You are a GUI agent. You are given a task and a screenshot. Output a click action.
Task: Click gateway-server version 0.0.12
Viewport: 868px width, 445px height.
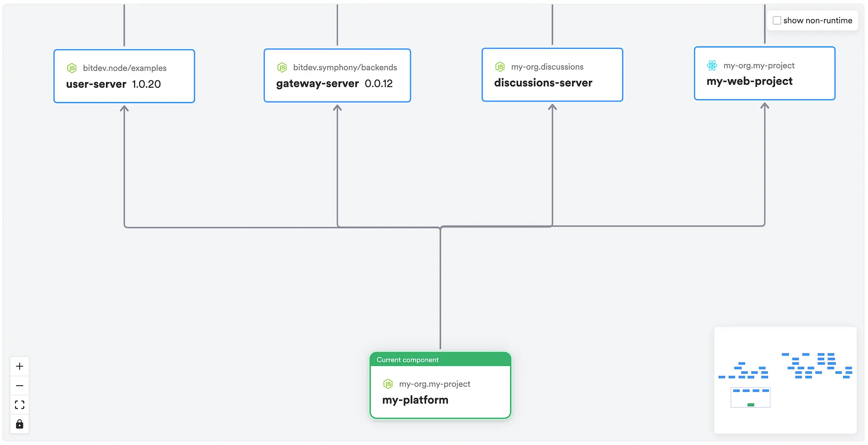point(379,83)
